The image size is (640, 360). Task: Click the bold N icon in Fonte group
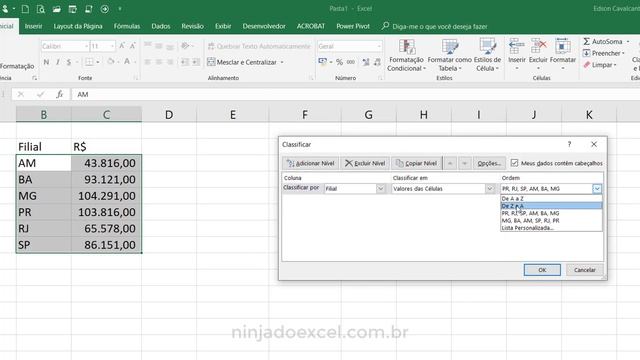(46, 62)
